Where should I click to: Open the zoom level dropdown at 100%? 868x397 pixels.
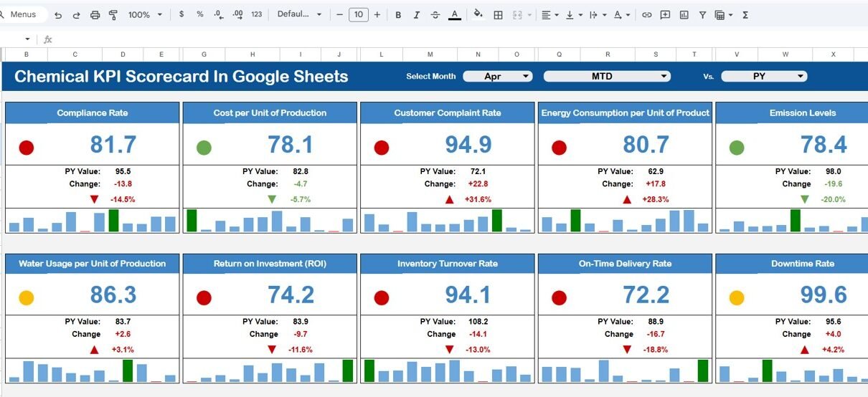[144, 15]
